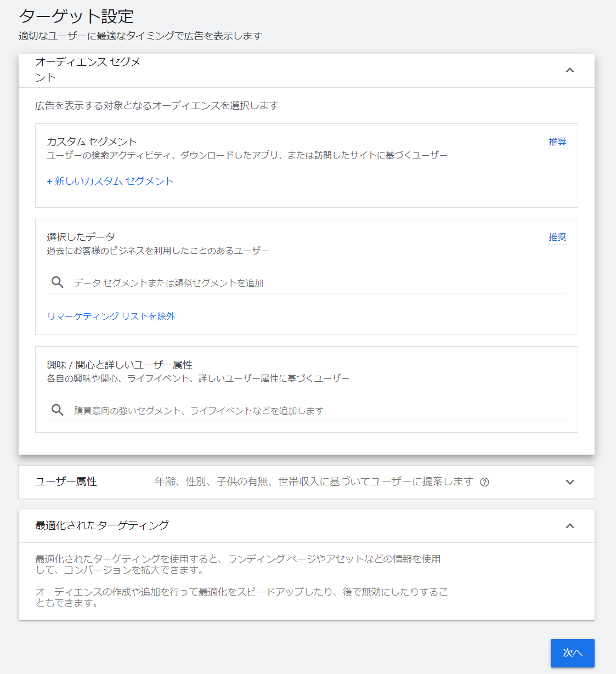Click 適切なユーザーに最適なタイミング subtitle text
Screen dimensions: 616x674
140,36
